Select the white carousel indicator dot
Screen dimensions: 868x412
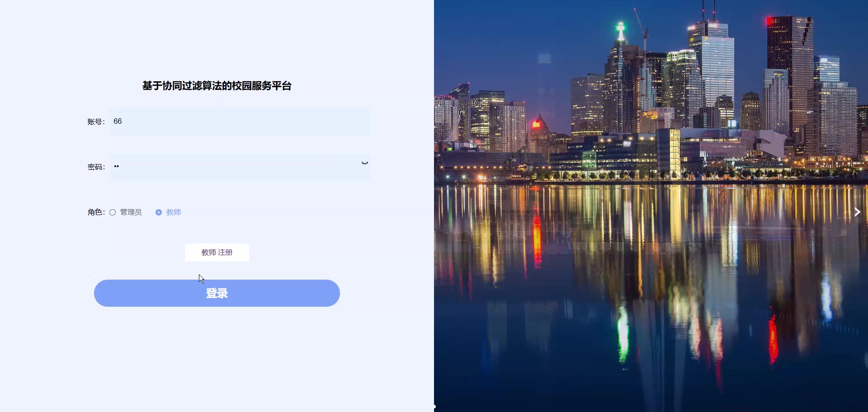pos(434,407)
